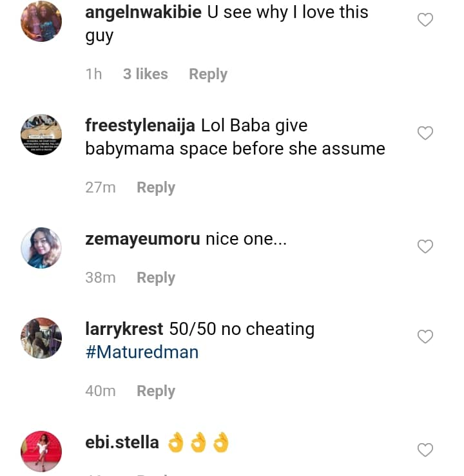This screenshot has height=476, width=464.
Task: Open the #Maturedman hashtag
Action: pos(142,352)
